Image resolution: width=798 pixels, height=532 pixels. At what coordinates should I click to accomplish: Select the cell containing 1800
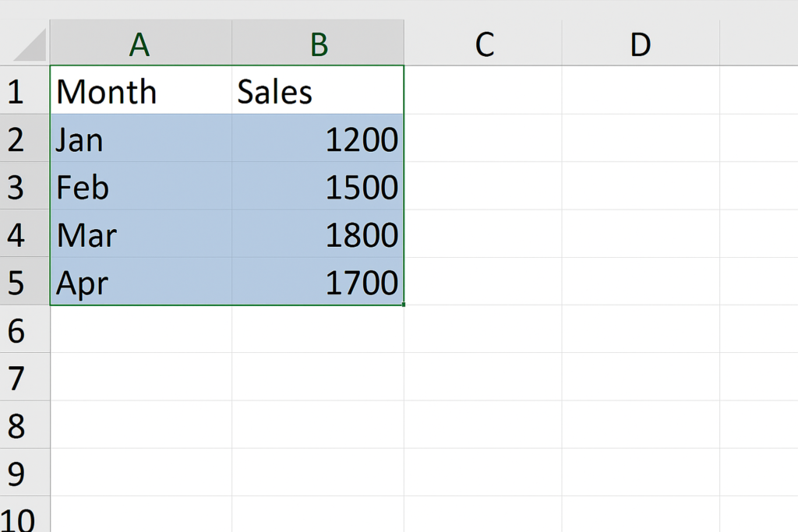pyautogui.click(x=318, y=234)
